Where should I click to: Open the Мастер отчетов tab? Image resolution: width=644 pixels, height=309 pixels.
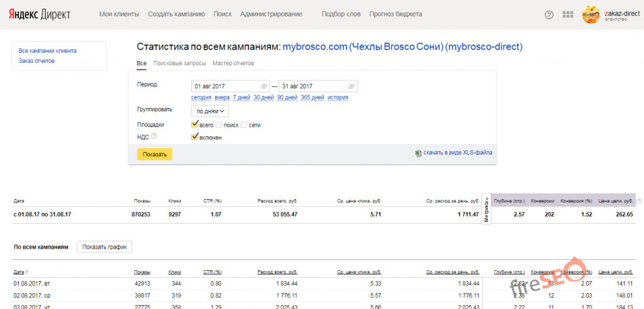[x=233, y=63]
